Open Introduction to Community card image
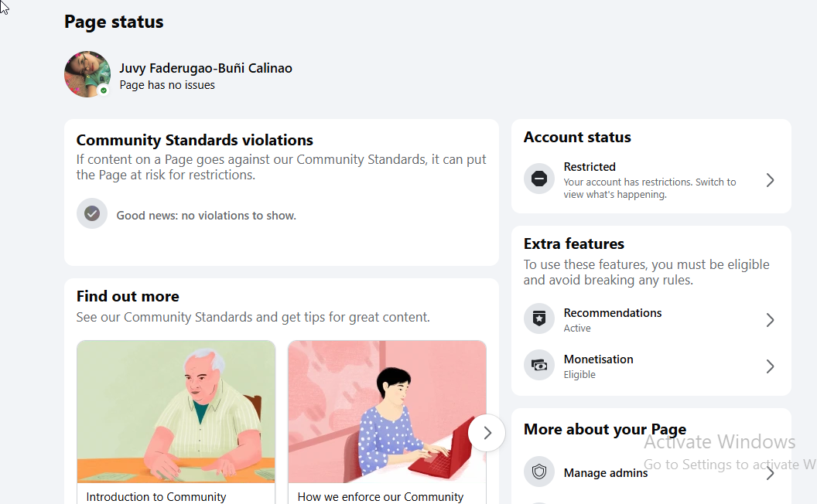817x504 pixels. [176, 412]
